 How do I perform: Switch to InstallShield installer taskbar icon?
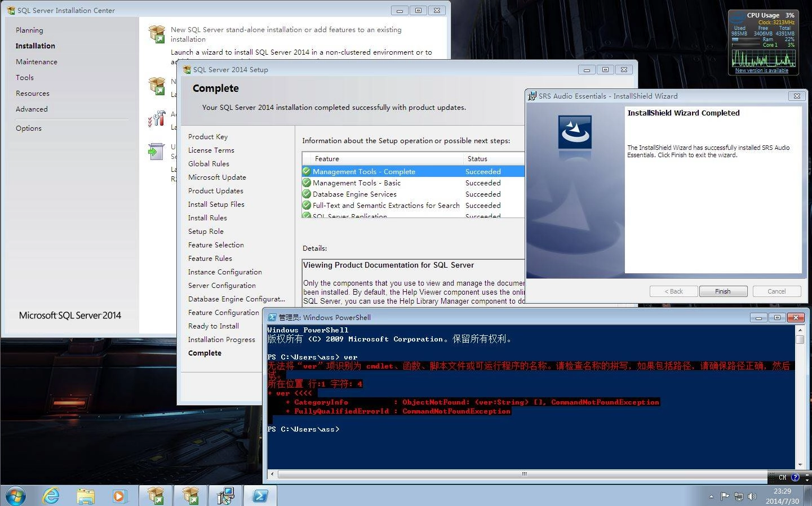pyautogui.click(x=225, y=496)
